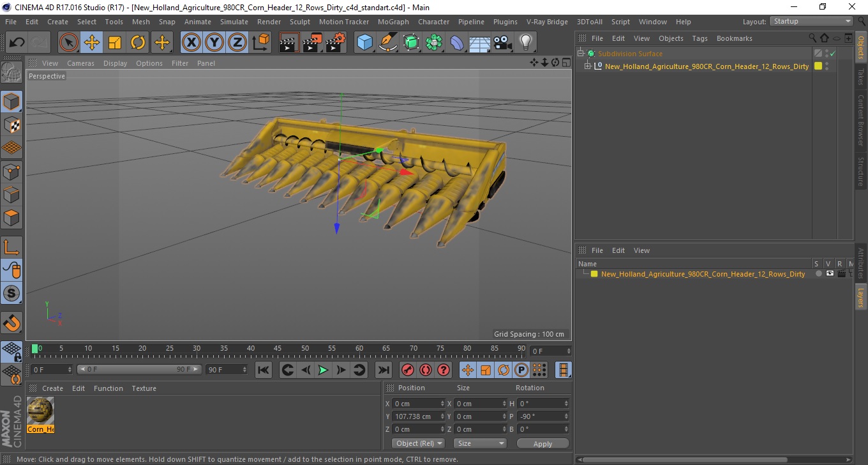Click the end frame 90 F stepper
The height and width of the screenshot is (465, 868).
(x=244, y=369)
